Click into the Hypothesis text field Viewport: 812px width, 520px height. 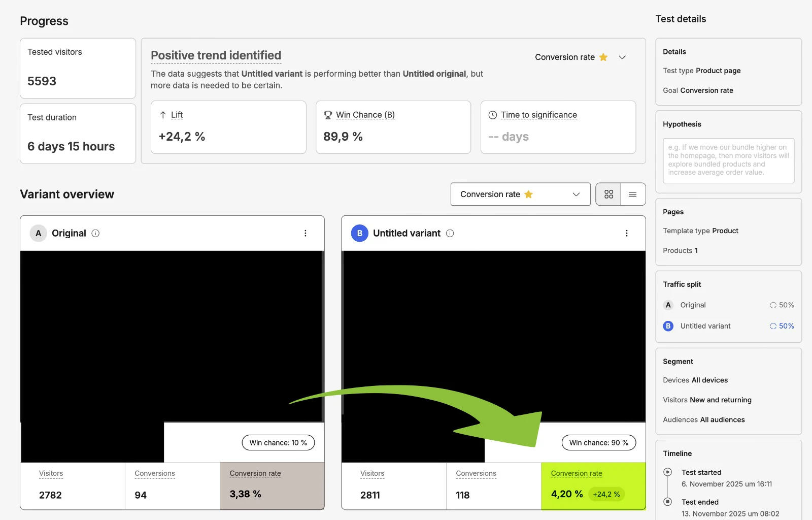pyautogui.click(x=729, y=160)
